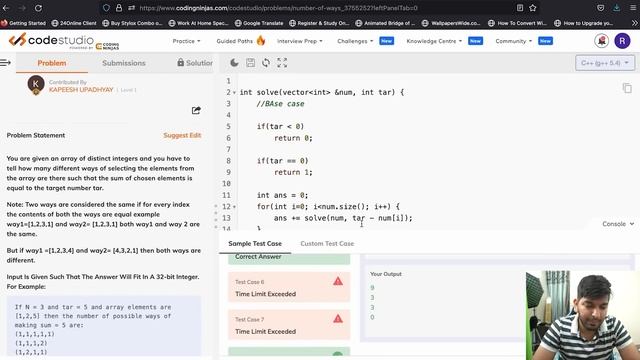Click the Test Case 6 warning icon

[x=338, y=281]
